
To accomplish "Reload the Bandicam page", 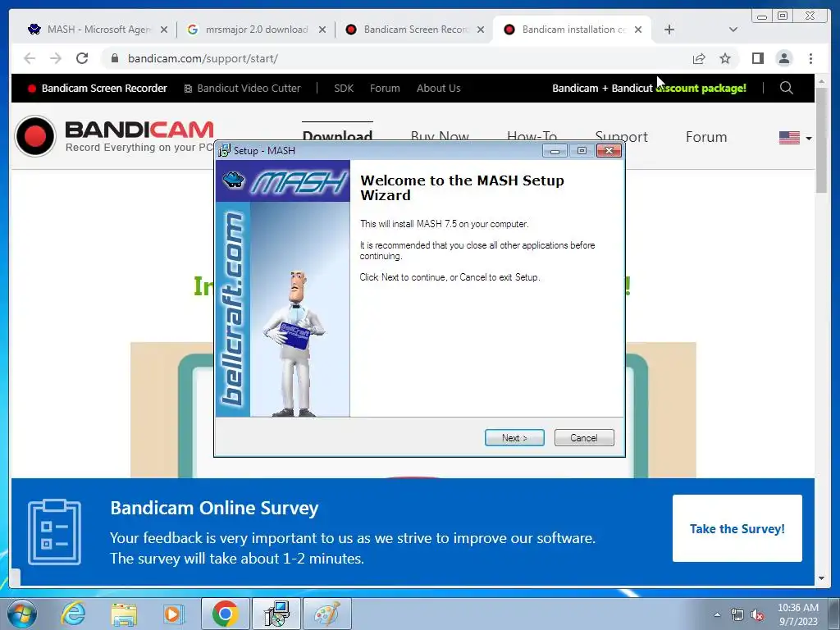I will point(81,58).
